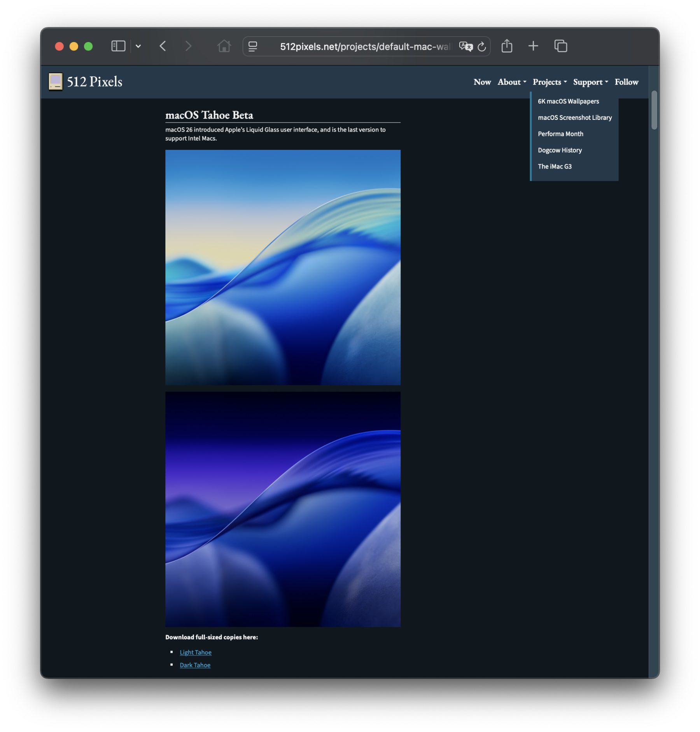
Task: Toggle the Safari sidebar icon
Action: coord(118,46)
